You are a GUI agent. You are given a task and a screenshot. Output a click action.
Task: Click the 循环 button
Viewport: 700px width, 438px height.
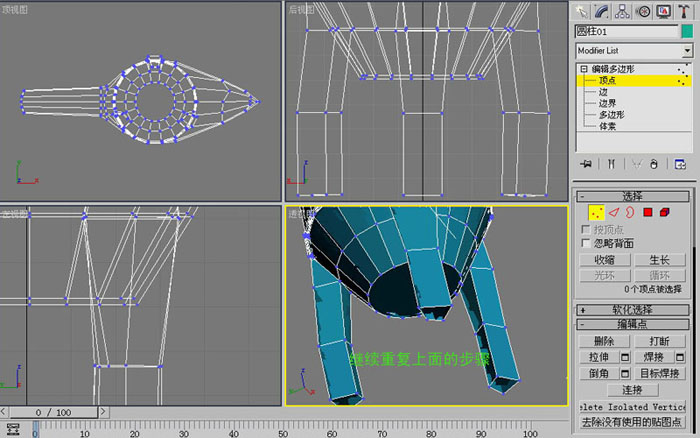pyautogui.click(x=659, y=275)
